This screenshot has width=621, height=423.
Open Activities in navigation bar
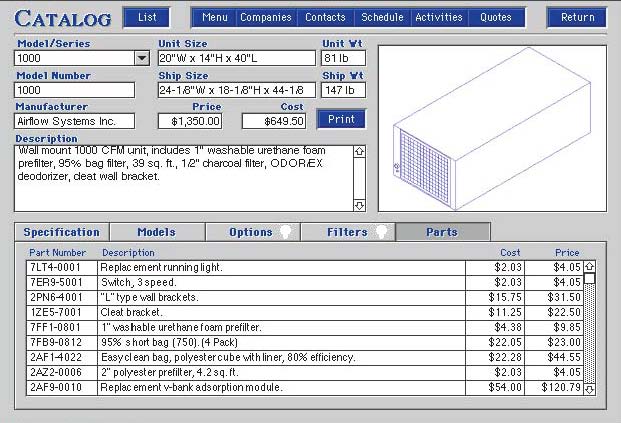coord(439,17)
